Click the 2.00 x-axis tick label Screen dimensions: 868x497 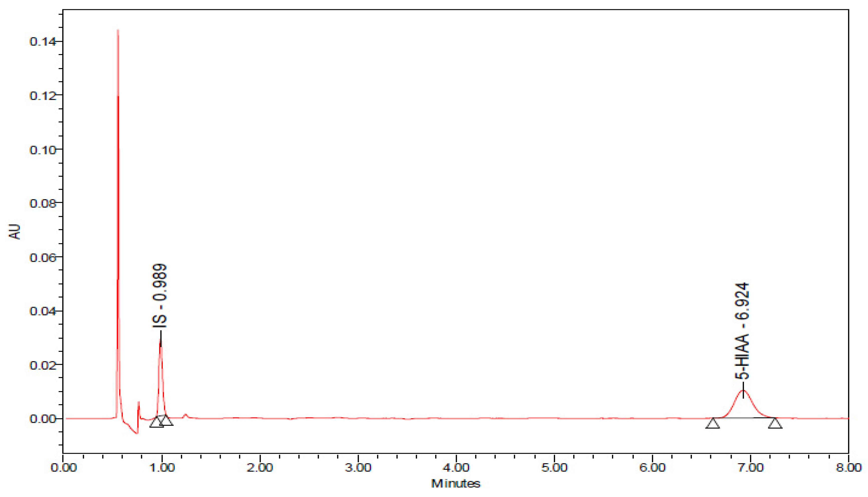tap(260, 468)
